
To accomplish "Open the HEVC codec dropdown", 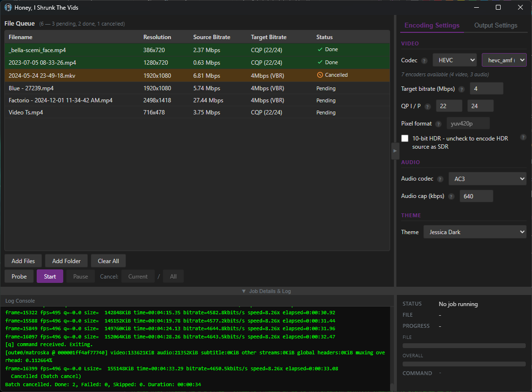I will pos(454,60).
